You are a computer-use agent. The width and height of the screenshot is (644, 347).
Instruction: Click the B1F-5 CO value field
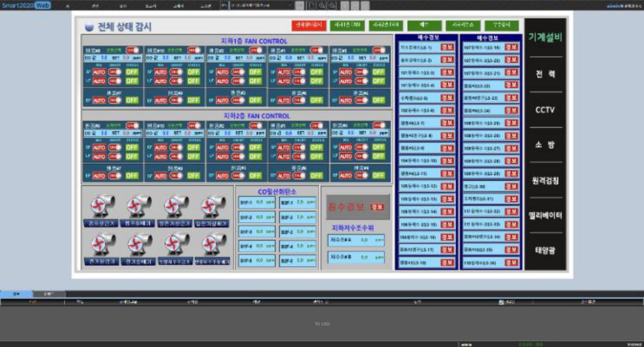coord(257,260)
